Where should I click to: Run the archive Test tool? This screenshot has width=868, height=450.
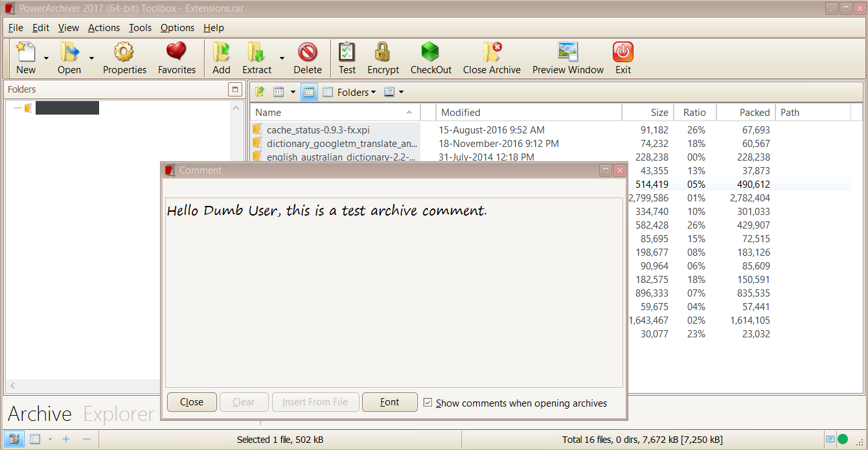(347, 52)
